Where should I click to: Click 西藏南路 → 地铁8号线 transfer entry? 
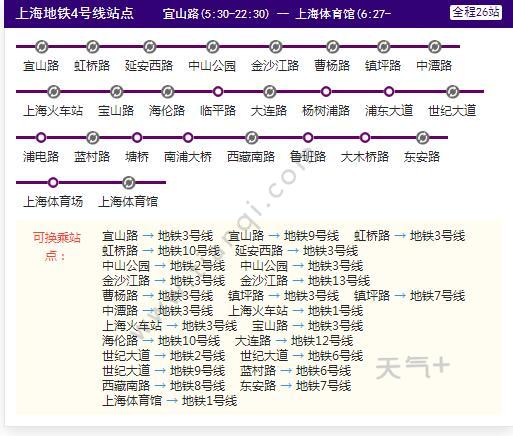163,386
